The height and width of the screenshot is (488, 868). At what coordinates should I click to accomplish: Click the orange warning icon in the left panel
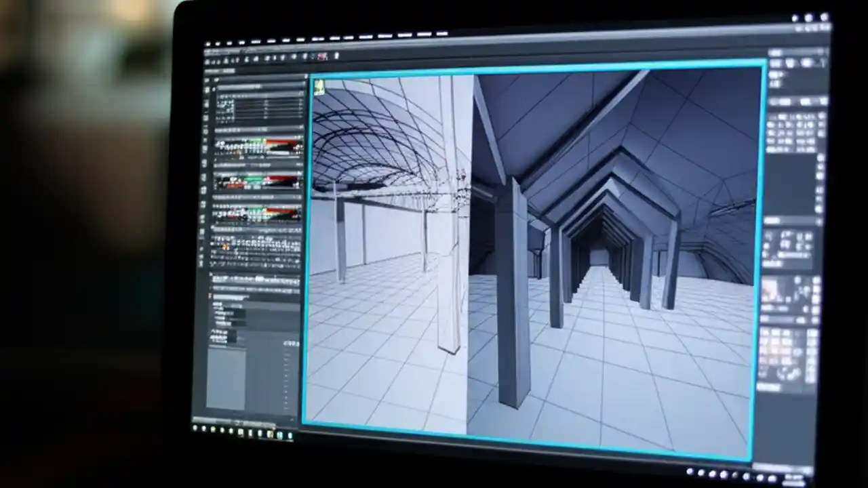click(x=225, y=245)
